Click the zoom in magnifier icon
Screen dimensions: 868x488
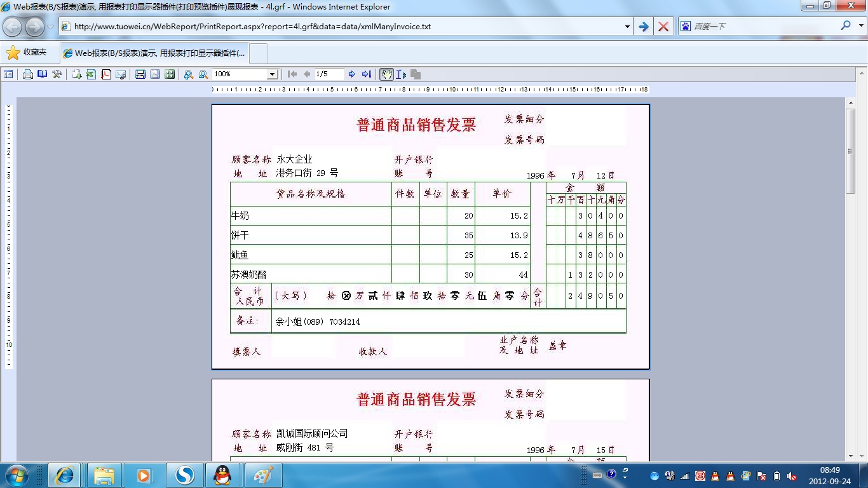pyautogui.click(x=189, y=74)
